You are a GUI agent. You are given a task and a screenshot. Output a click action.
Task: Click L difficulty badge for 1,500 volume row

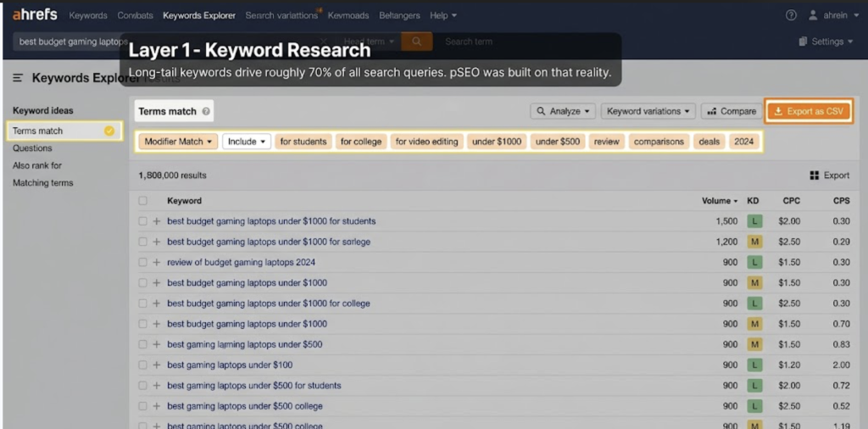click(x=754, y=221)
